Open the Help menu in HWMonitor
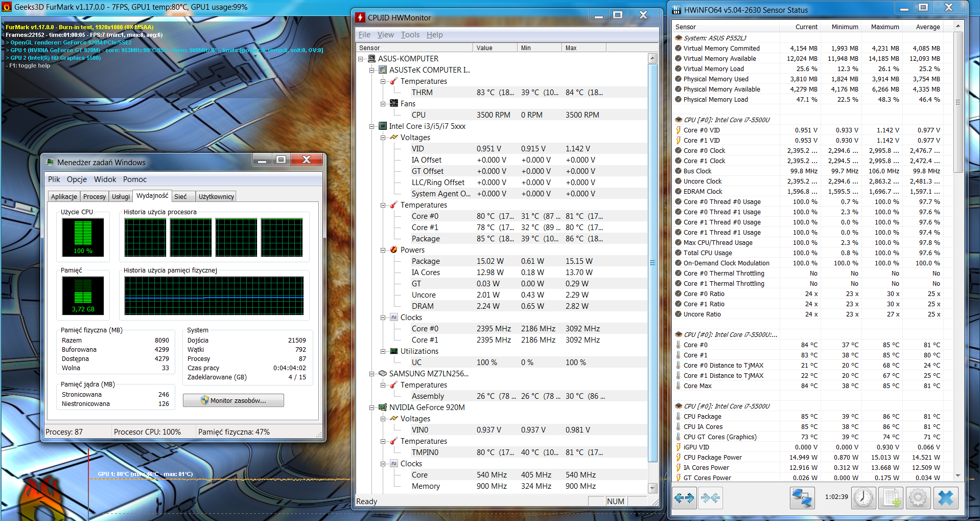The height and width of the screenshot is (521, 980). (x=435, y=35)
